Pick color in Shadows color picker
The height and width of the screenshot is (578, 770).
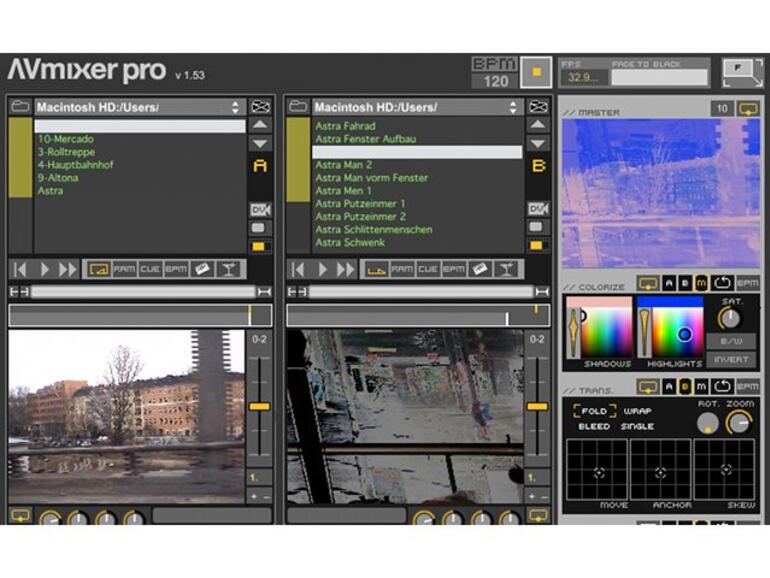coord(607,332)
